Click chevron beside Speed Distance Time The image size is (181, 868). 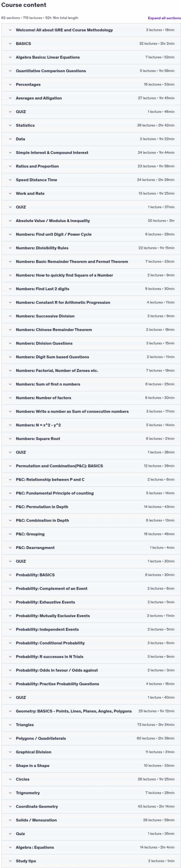click(x=10, y=180)
